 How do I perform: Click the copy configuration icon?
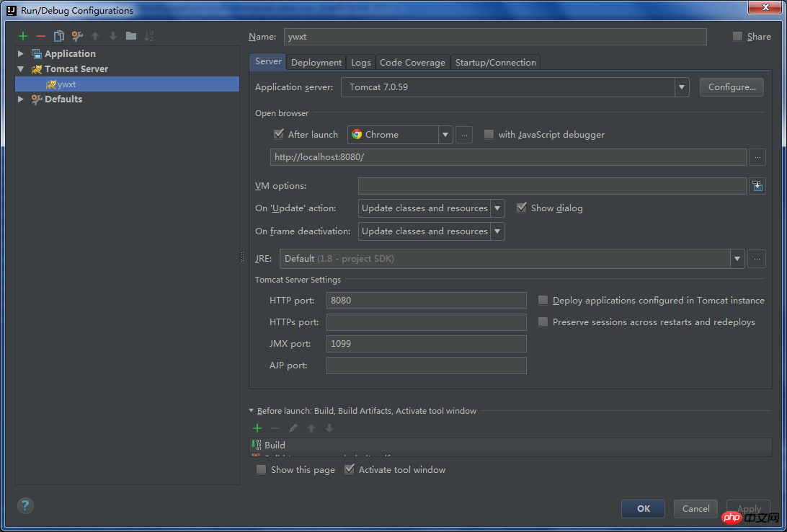(x=59, y=36)
